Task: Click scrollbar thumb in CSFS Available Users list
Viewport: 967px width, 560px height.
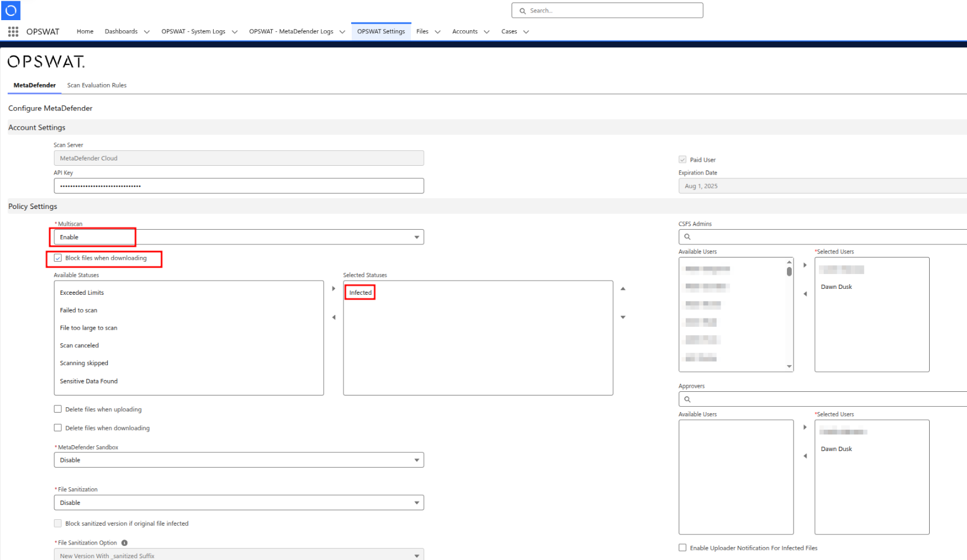Action: (x=789, y=272)
